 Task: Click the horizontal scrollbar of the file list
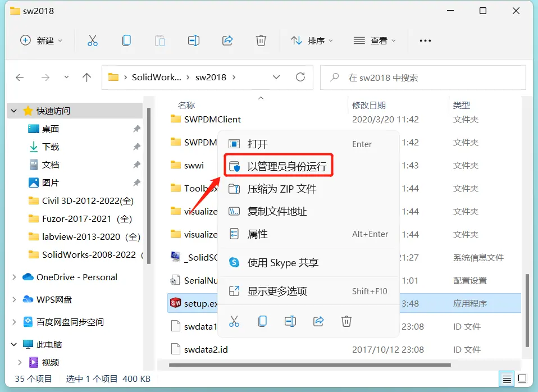[x=310, y=365]
